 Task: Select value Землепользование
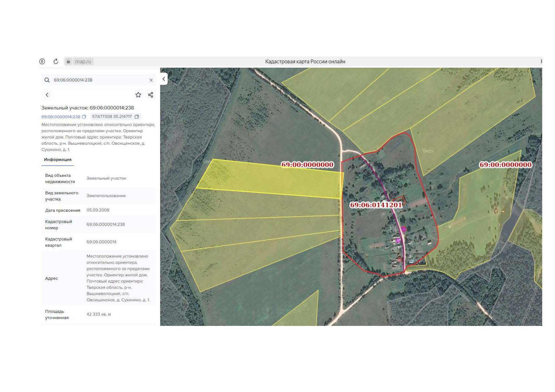coord(106,196)
